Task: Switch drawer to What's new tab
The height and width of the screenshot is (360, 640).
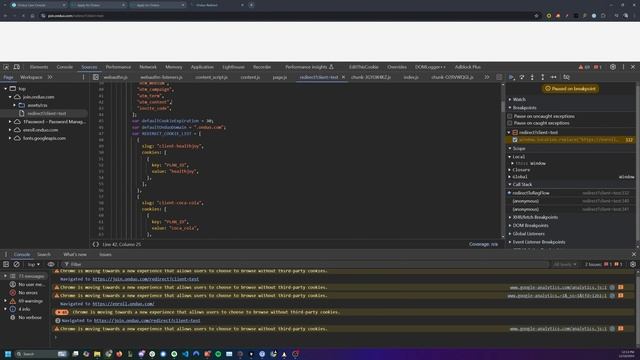Action: [x=75, y=254]
